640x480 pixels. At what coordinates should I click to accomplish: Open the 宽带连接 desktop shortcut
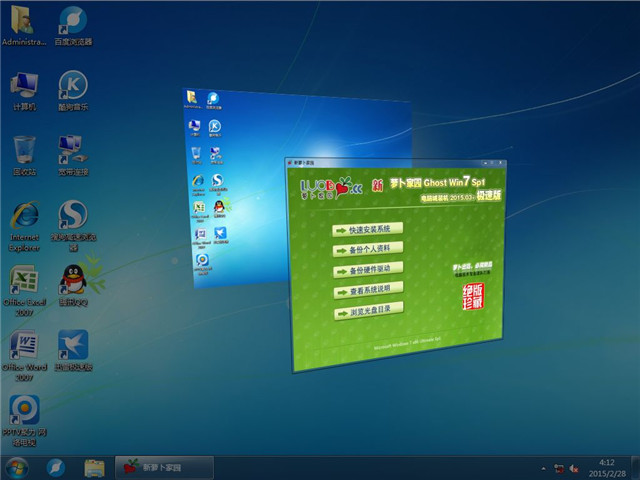73,156
